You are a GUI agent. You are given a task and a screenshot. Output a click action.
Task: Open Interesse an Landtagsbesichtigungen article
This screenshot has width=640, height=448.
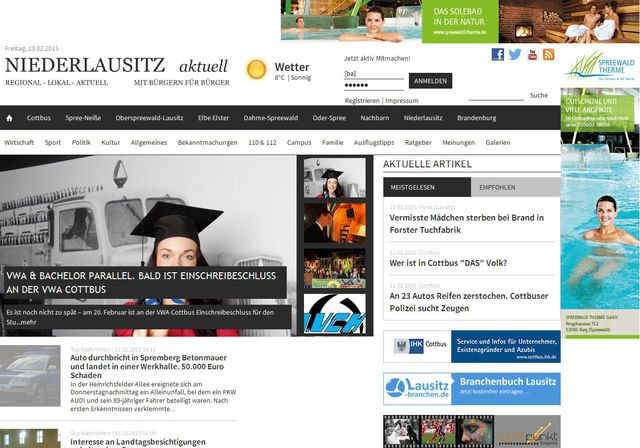[x=138, y=442]
